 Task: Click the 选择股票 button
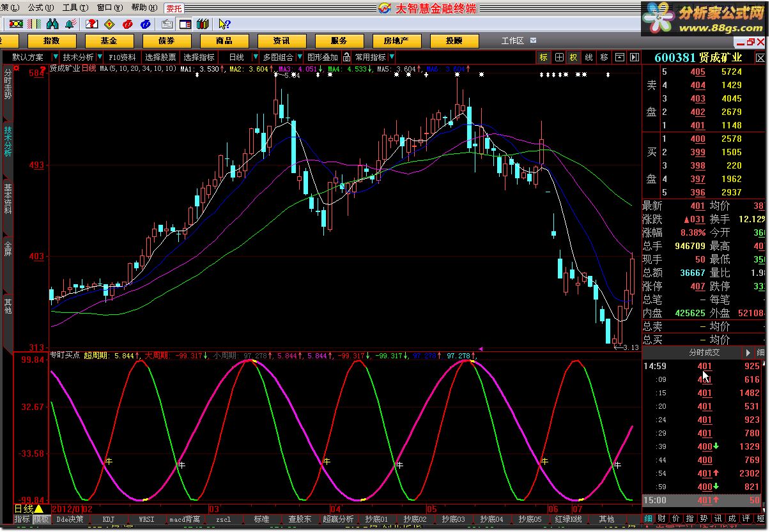click(160, 57)
